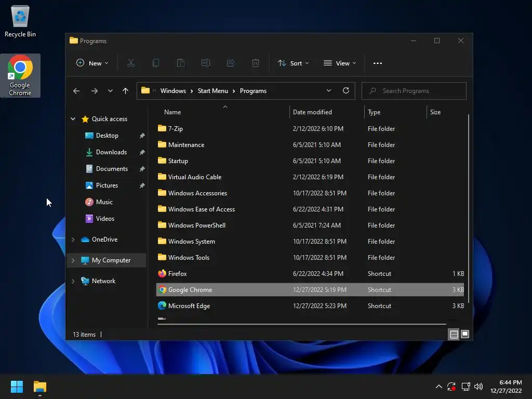Open address bar history dropdown

click(328, 90)
